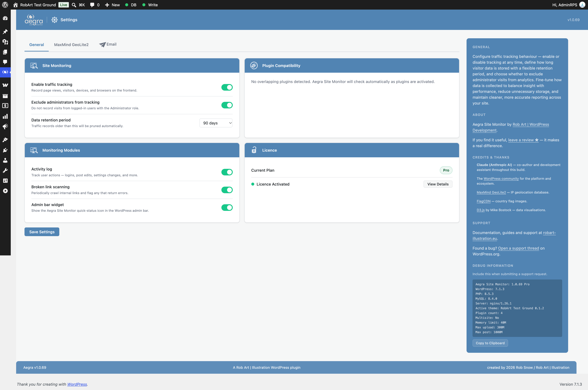This screenshot has height=390, width=588.
Task: Click Open a support thread link
Action: tap(518, 248)
